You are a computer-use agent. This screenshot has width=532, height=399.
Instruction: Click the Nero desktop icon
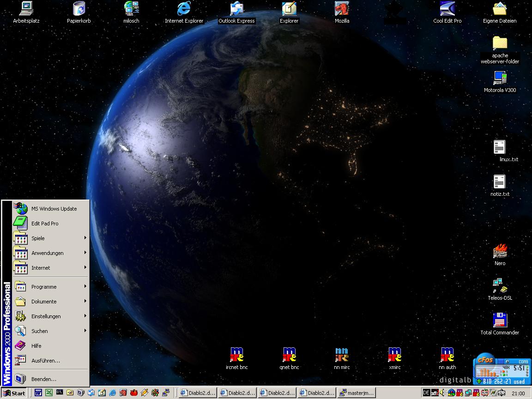(500, 255)
